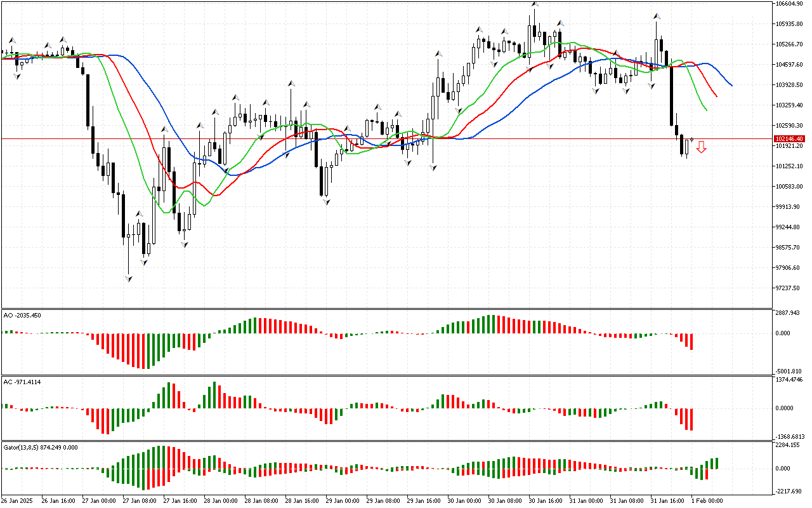Select the 31 Jan 16:00 time label
The width and height of the screenshot is (812, 508).
click(666, 501)
